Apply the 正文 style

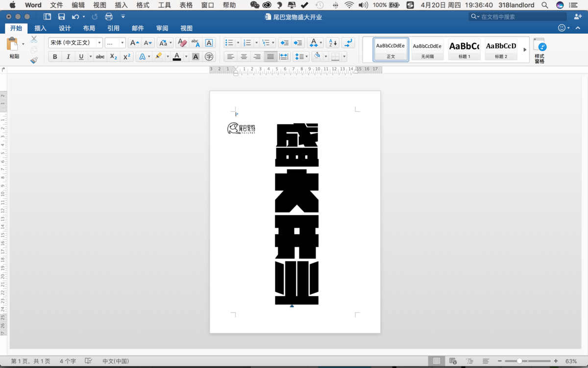click(391, 50)
